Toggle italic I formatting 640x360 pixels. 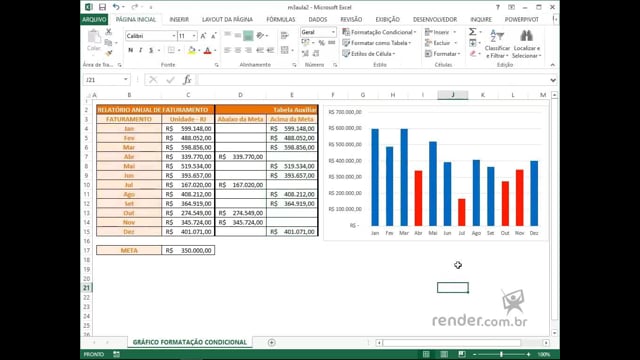140,50
